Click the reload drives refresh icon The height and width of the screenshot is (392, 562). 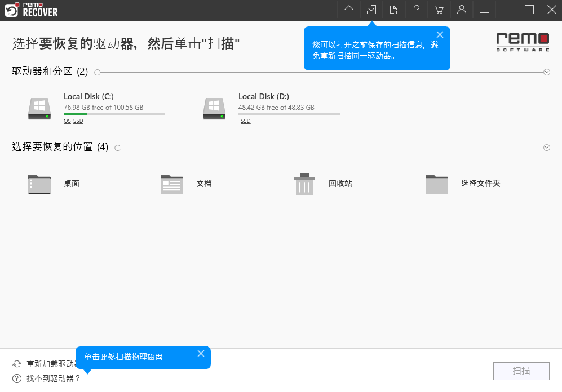(x=17, y=364)
